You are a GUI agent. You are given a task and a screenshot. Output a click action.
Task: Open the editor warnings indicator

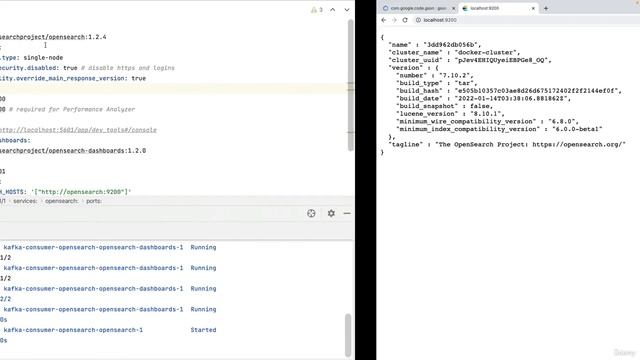pyautogui.click(x=317, y=10)
